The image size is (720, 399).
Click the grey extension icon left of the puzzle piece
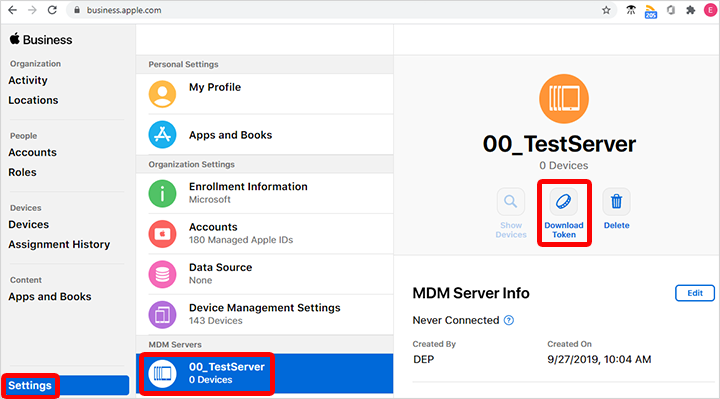coord(671,10)
